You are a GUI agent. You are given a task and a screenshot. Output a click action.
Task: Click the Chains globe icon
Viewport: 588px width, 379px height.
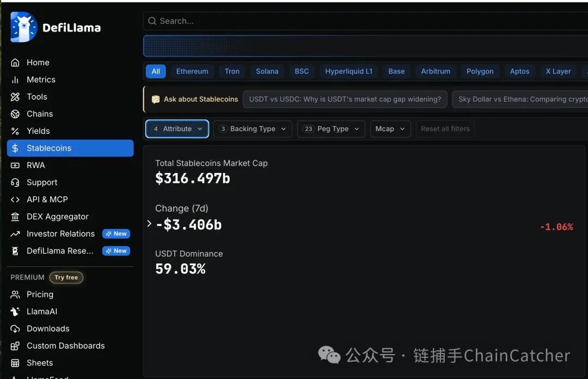[x=15, y=114]
